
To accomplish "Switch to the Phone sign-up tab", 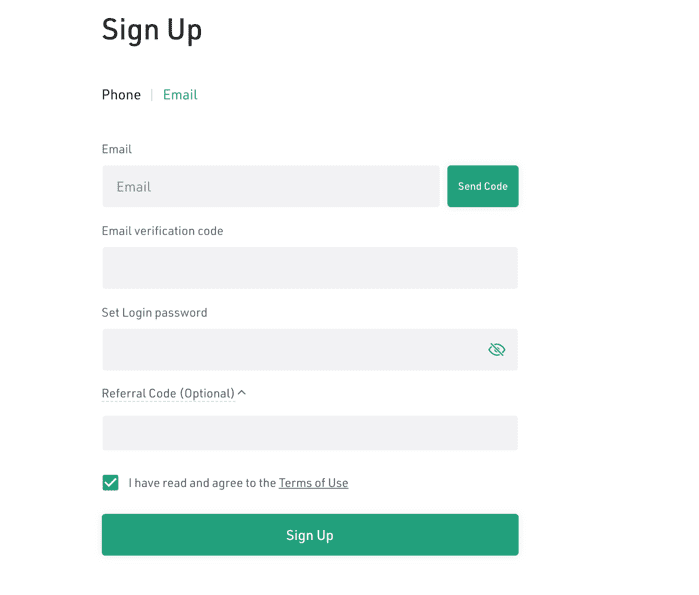I will [x=121, y=95].
